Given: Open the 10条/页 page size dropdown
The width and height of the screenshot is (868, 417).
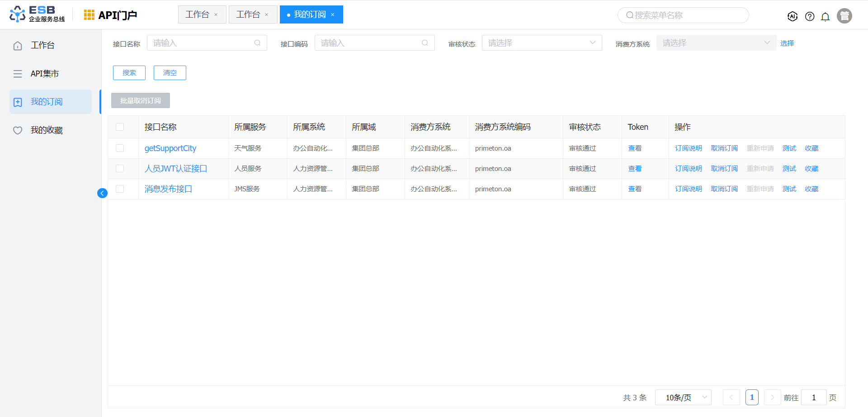Looking at the screenshot, I should click(683, 398).
